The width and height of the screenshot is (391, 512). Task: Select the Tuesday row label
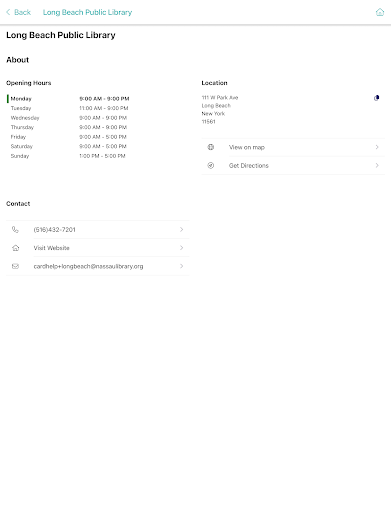pos(21,108)
